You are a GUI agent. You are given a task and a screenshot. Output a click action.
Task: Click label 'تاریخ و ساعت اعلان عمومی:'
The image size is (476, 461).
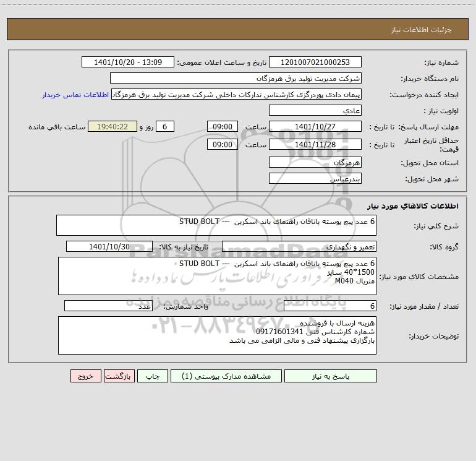tap(222, 62)
